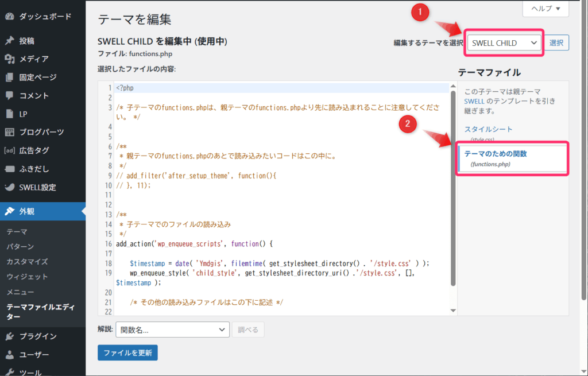This screenshot has height=376, width=588.
Task: Click line number 9 in gutter
Action: pos(110,176)
